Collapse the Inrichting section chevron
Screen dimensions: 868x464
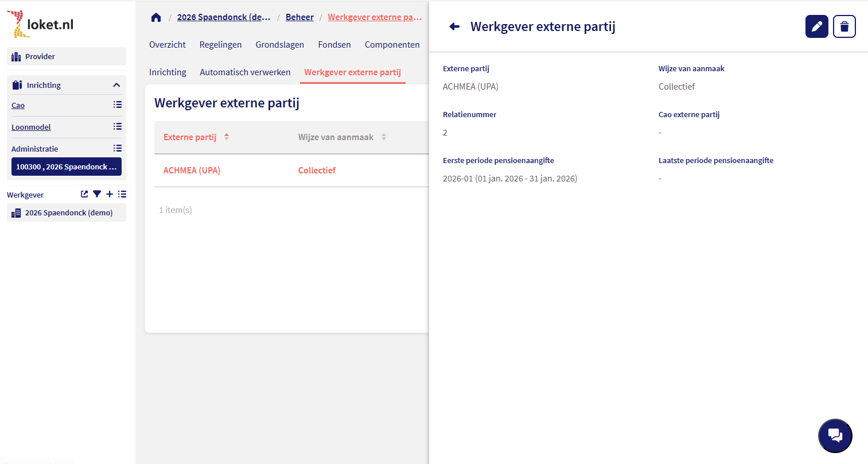point(116,85)
